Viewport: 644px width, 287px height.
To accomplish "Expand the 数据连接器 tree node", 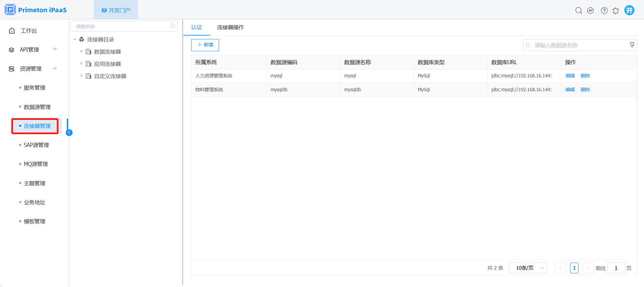I will 81,52.
